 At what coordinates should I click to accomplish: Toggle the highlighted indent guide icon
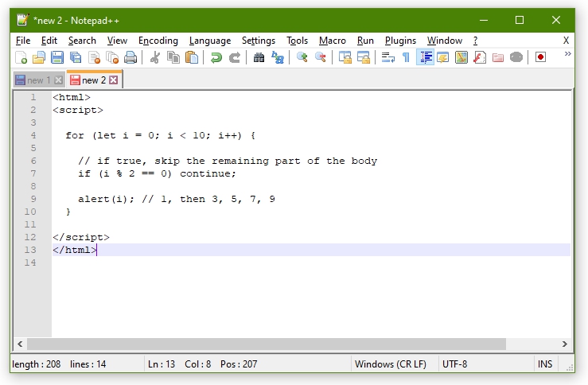425,57
